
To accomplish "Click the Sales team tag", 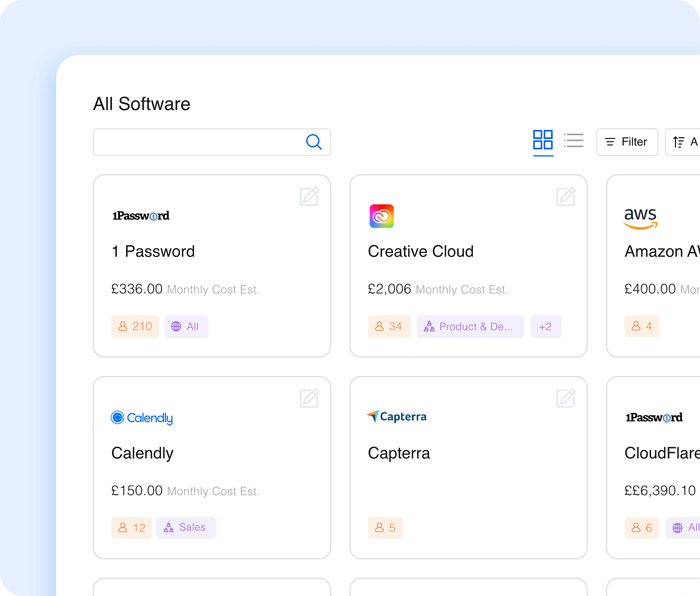I will tap(186, 528).
